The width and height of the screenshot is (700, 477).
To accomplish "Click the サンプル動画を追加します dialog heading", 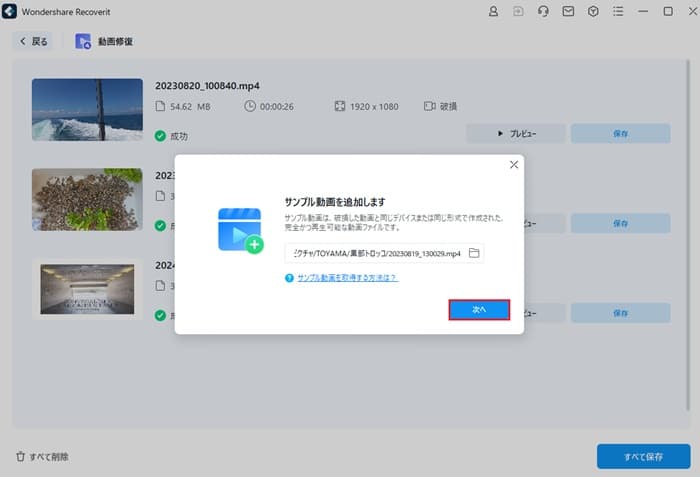I will click(x=335, y=202).
